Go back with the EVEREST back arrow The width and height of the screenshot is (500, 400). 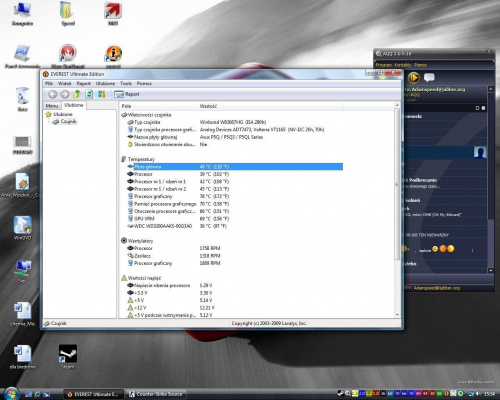[52, 94]
